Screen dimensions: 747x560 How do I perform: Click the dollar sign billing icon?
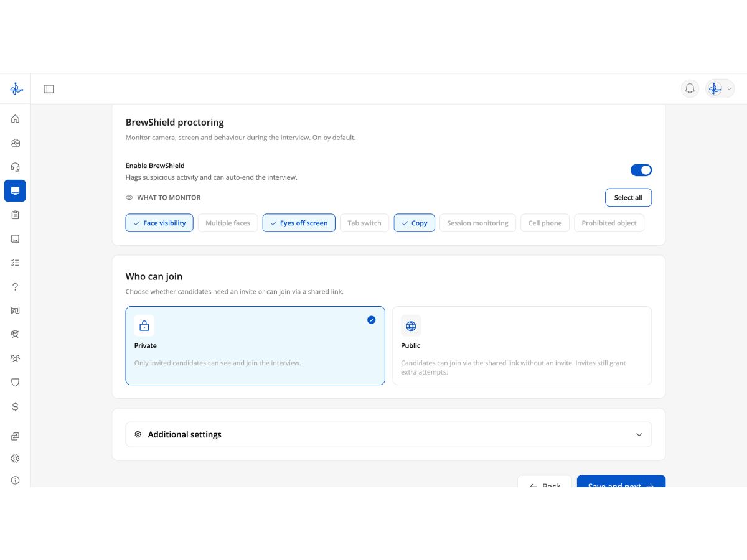(15, 406)
